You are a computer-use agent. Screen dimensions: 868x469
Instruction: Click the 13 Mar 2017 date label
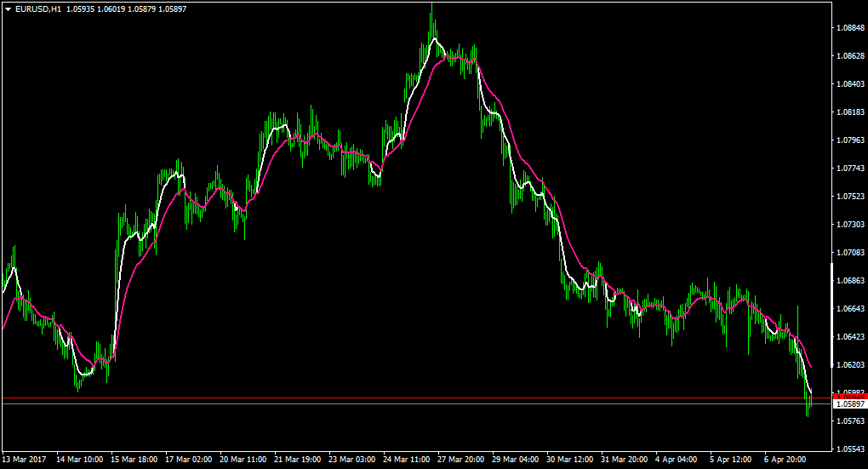coord(25,460)
